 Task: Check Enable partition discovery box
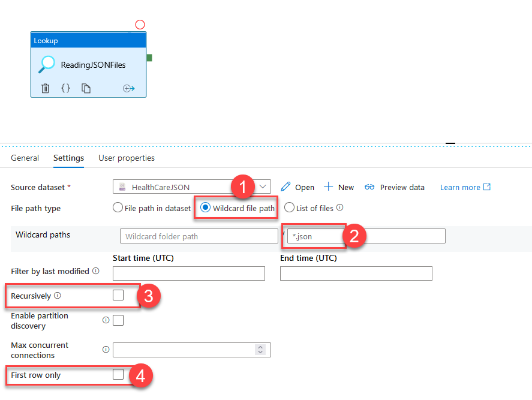click(118, 320)
